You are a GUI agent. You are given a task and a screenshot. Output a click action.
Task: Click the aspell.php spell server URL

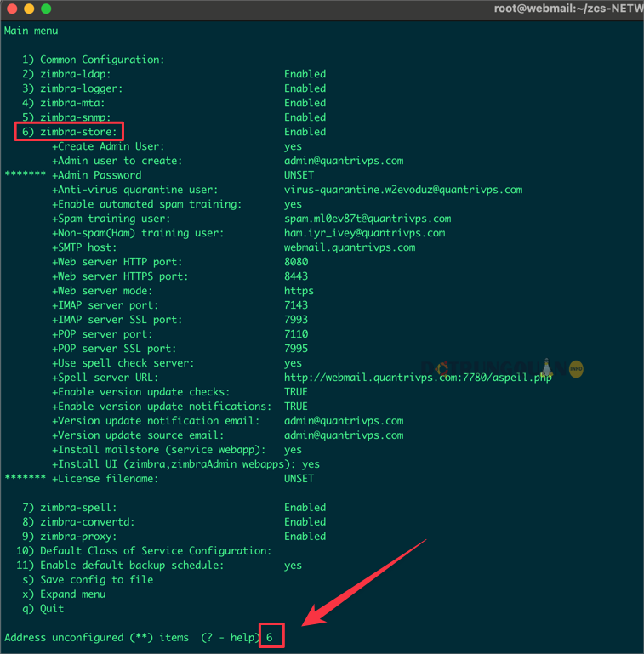(418, 378)
